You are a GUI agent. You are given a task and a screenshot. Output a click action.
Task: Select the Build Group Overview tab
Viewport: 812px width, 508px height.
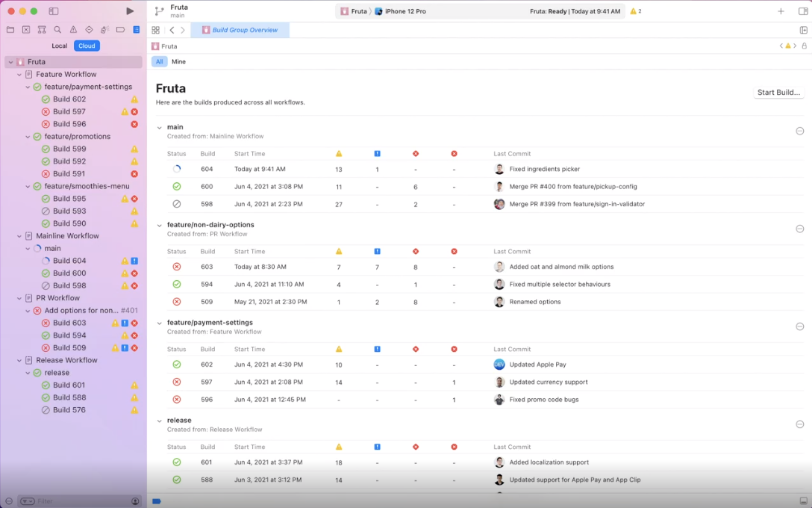(240, 30)
